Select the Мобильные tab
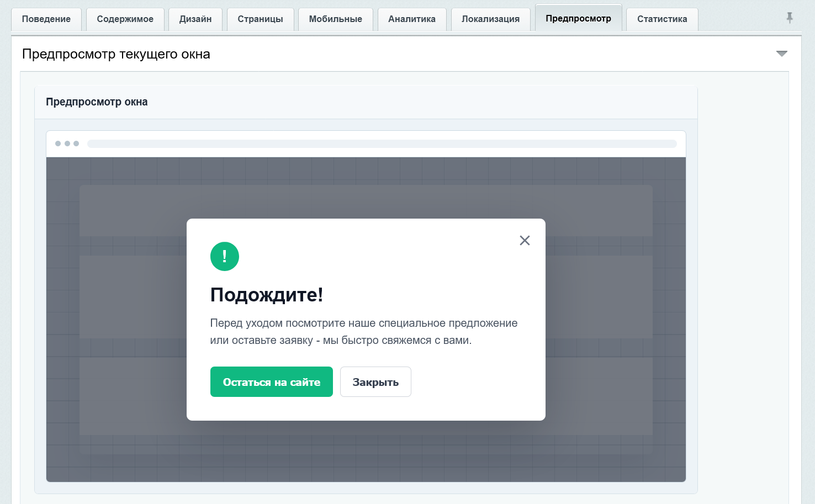The width and height of the screenshot is (815, 504). coord(336,19)
